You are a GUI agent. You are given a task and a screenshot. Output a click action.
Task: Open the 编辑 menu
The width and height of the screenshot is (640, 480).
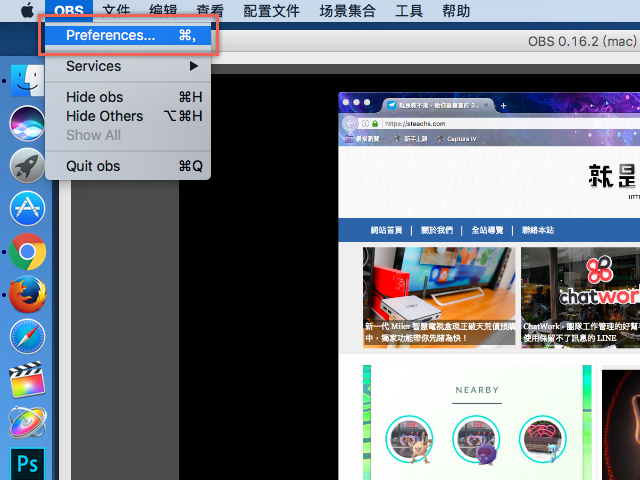coord(163,11)
